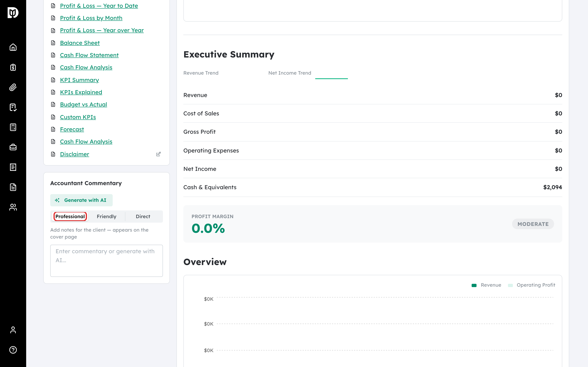Open the calculator sidebar icon

(13, 127)
